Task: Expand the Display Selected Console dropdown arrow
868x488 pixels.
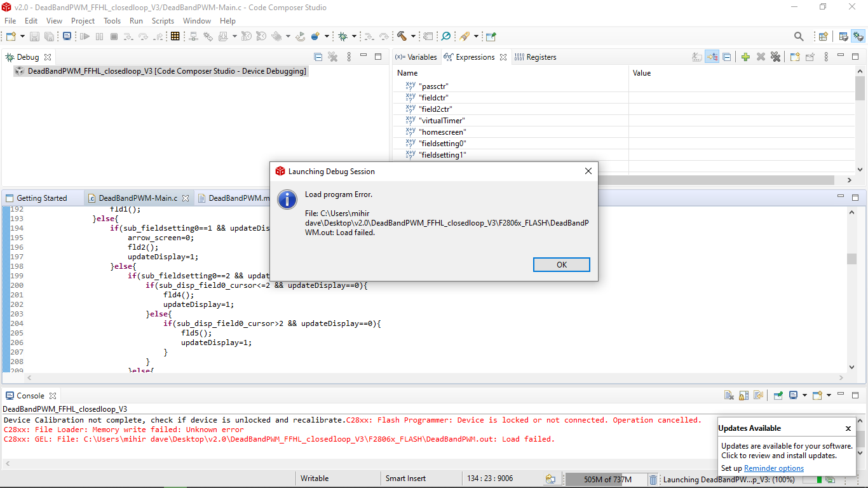Action: pos(804,395)
